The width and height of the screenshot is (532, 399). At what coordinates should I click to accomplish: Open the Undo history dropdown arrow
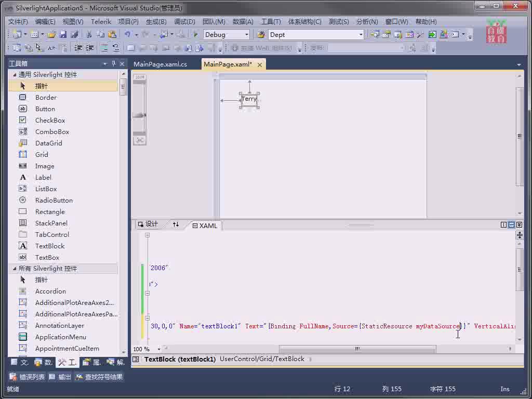point(136,35)
